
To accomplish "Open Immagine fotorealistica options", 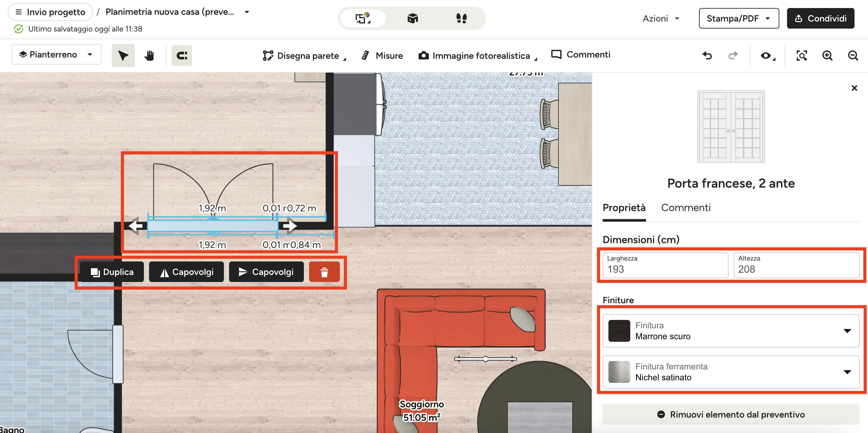I will point(478,56).
